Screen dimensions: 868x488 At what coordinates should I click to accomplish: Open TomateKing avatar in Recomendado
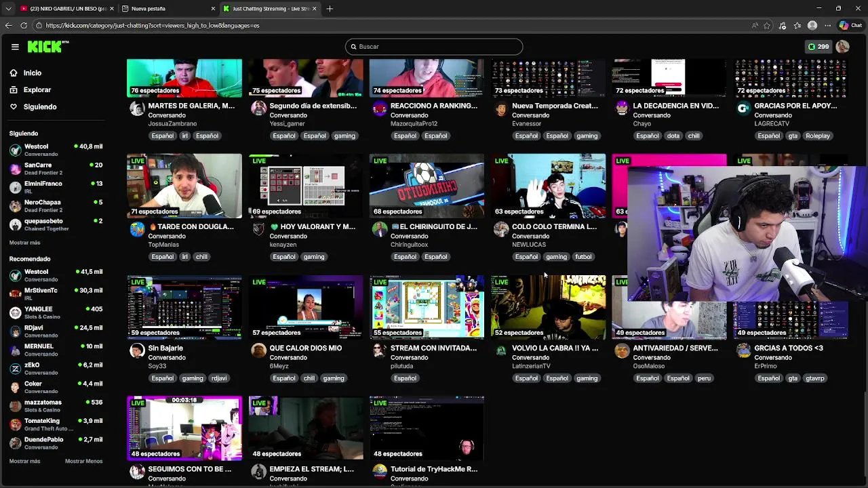coord(15,424)
